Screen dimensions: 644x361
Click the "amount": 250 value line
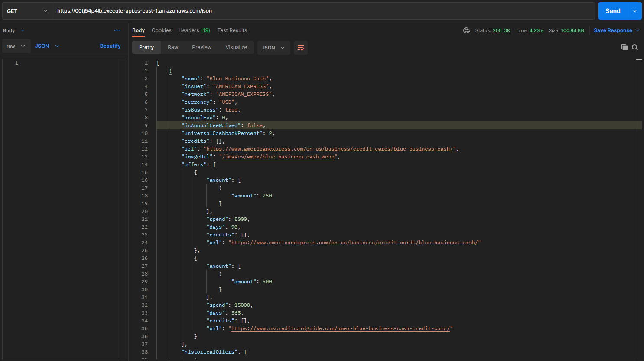click(252, 196)
